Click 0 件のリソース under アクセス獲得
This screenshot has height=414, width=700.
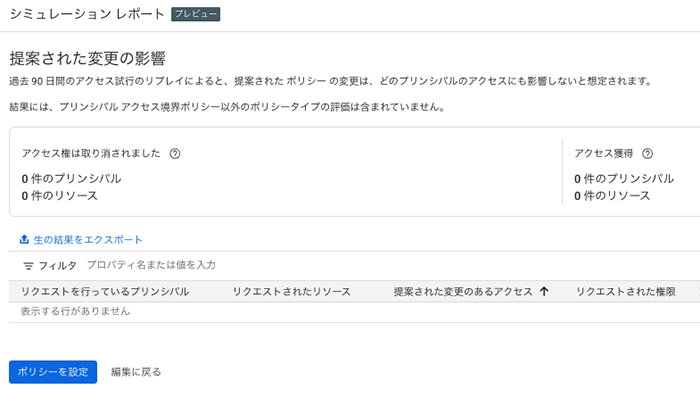pyautogui.click(x=612, y=196)
